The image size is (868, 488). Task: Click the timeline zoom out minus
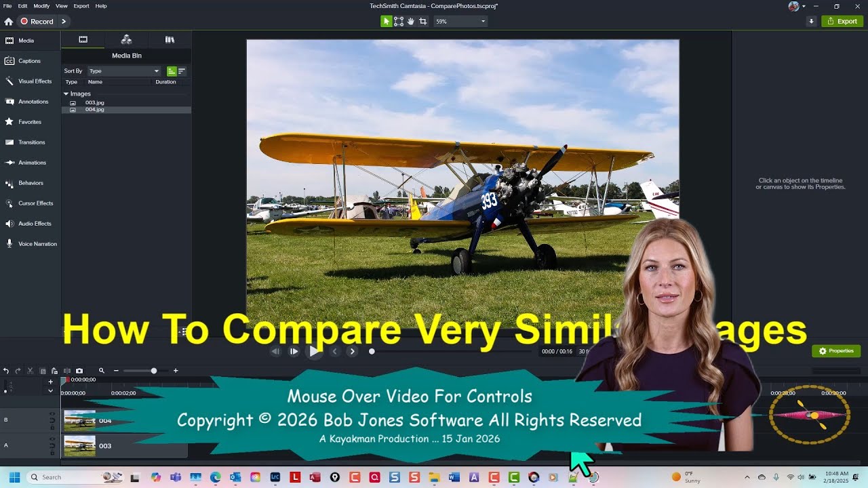pyautogui.click(x=116, y=371)
